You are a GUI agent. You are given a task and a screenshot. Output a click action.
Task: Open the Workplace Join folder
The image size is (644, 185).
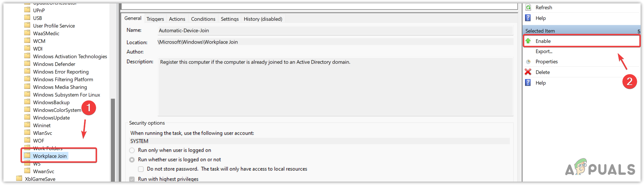tap(50, 156)
